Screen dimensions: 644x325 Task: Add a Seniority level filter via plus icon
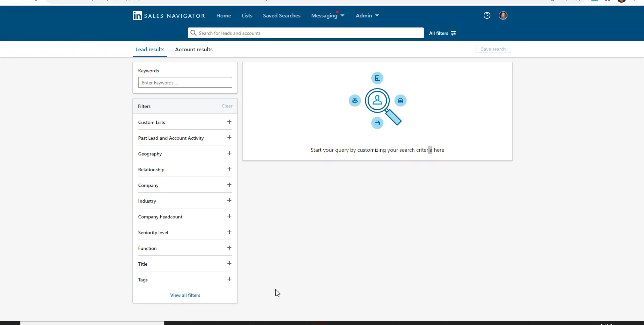pos(229,232)
